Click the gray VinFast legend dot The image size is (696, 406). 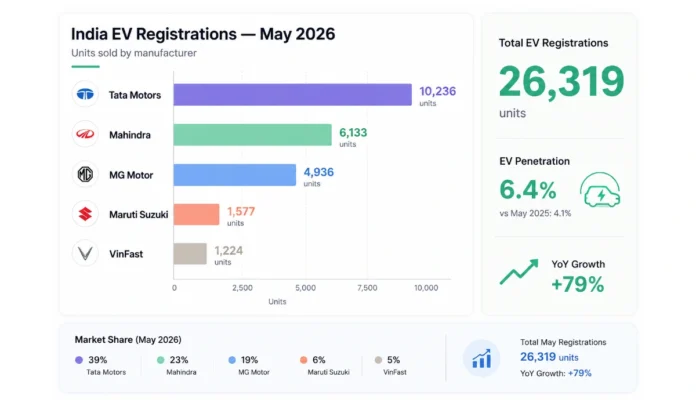[378, 360]
